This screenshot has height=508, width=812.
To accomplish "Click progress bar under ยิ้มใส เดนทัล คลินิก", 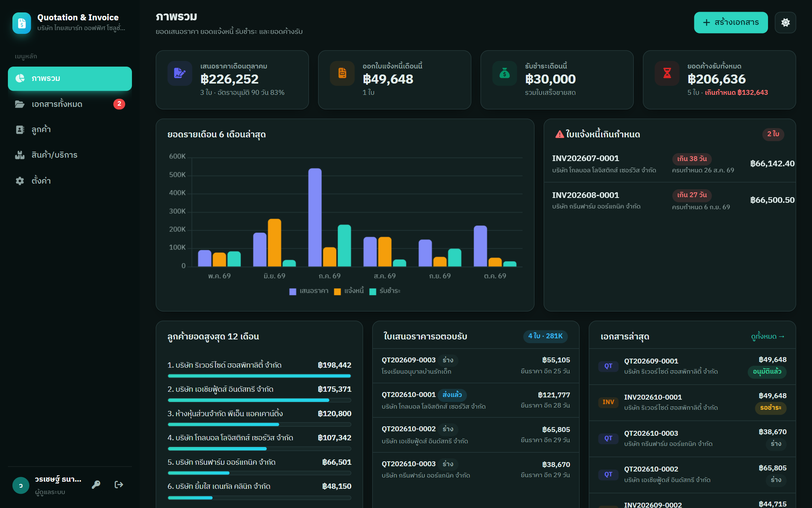I will click(x=259, y=498).
